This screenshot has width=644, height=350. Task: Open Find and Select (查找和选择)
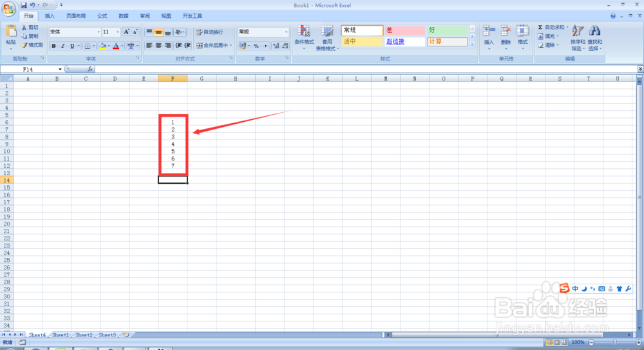click(x=594, y=37)
